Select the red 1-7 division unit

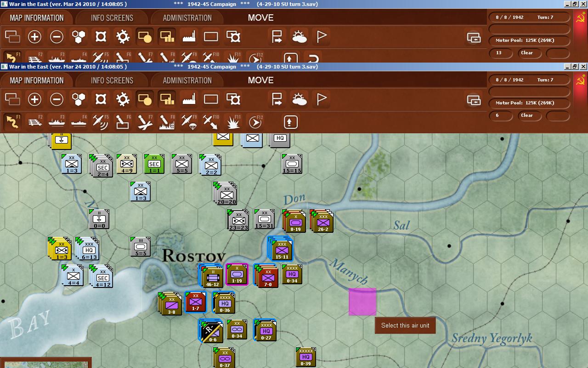tap(196, 302)
